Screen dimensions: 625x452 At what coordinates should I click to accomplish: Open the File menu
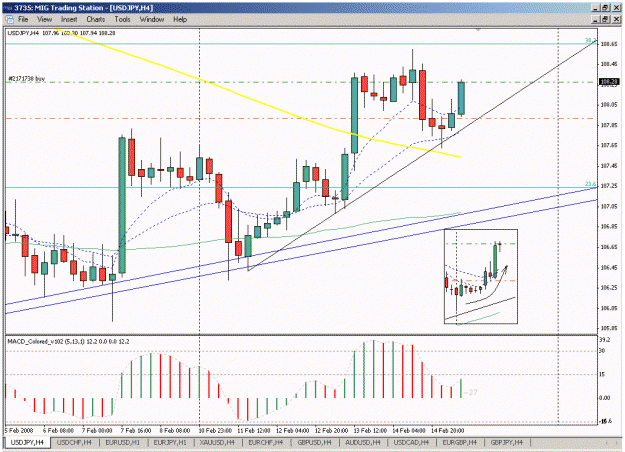(23, 19)
